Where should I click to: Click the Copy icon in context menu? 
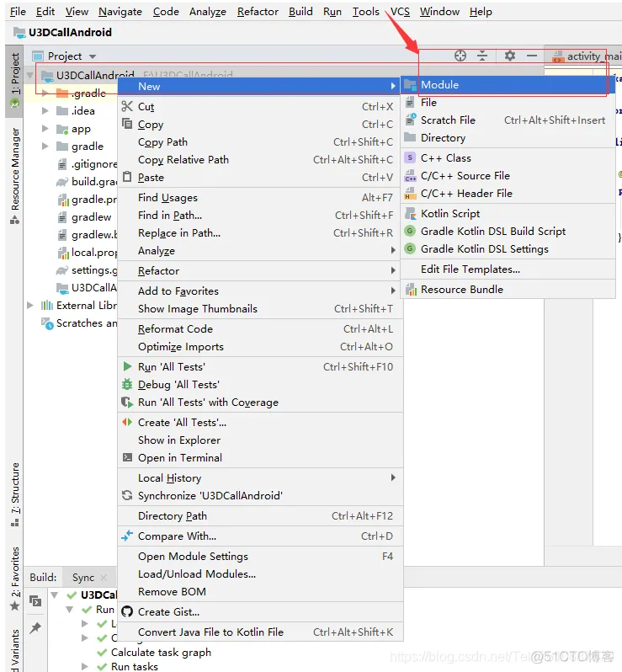point(127,124)
